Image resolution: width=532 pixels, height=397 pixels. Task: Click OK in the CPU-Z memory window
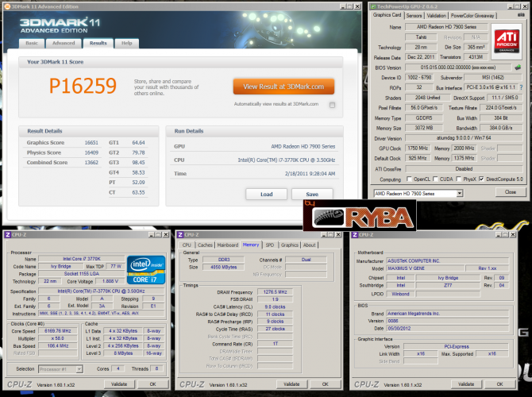(x=325, y=384)
